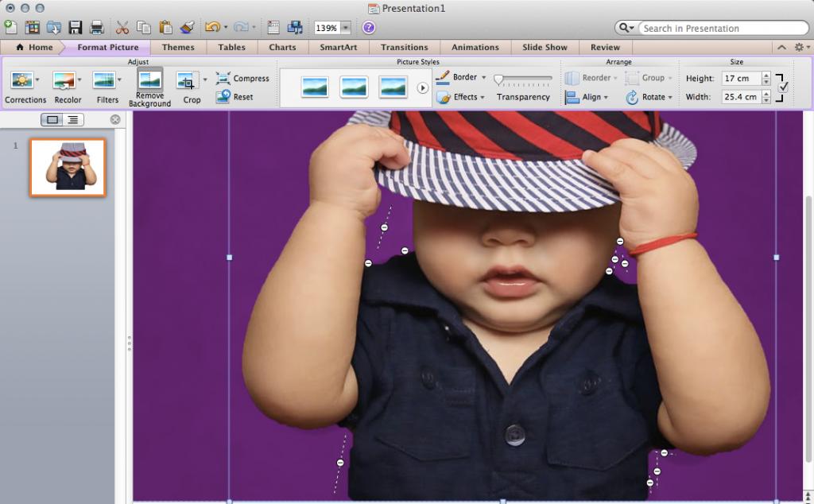Click the magnifier in the search box

click(625, 28)
